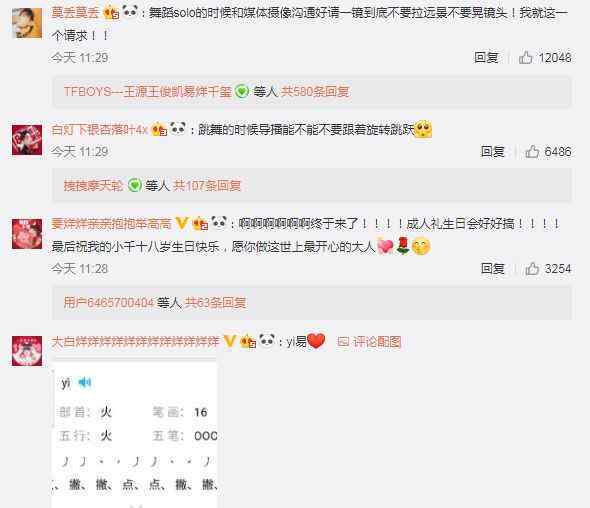590x508 pixels.
Task: Play yi pronunciation speaker icon
Action: [85, 383]
